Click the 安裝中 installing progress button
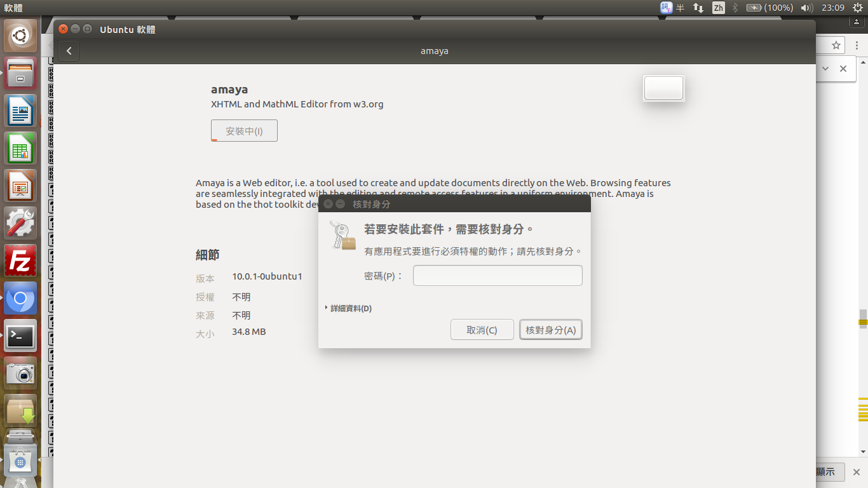 point(244,130)
